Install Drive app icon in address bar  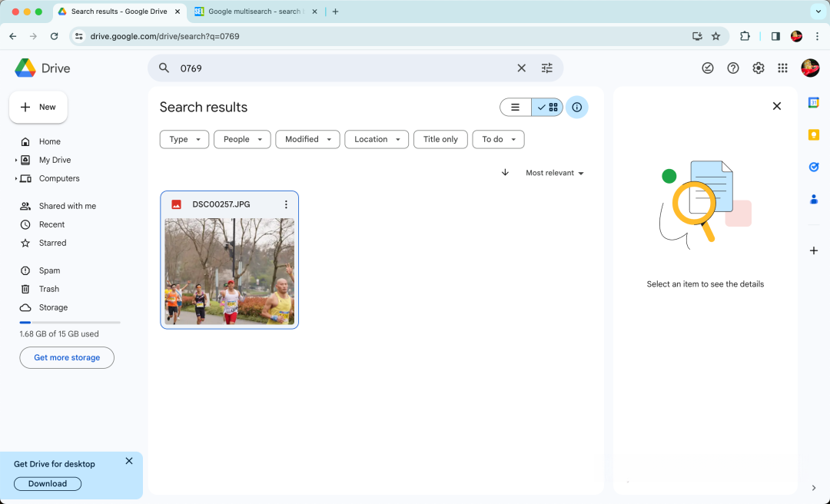[x=697, y=36]
